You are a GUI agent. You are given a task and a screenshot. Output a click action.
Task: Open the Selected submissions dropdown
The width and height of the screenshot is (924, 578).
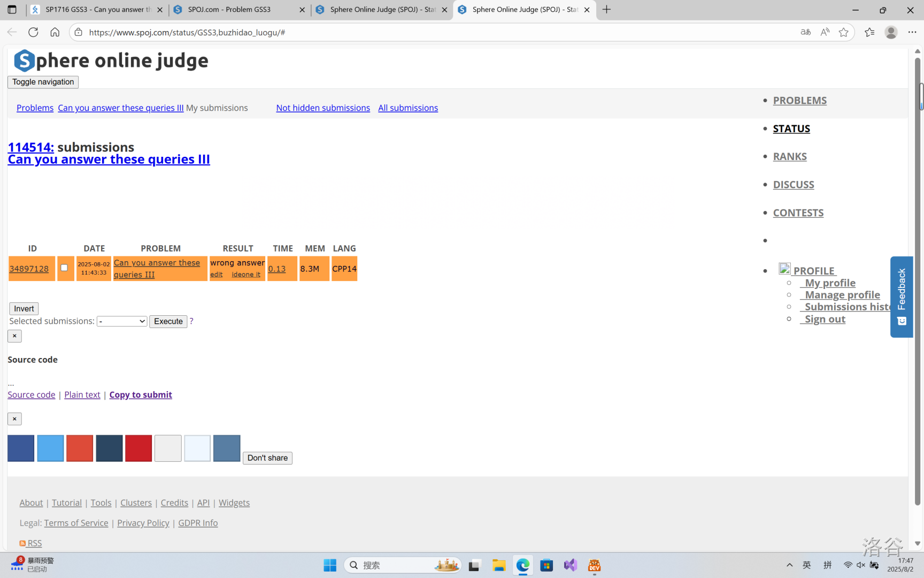(122, 321)
